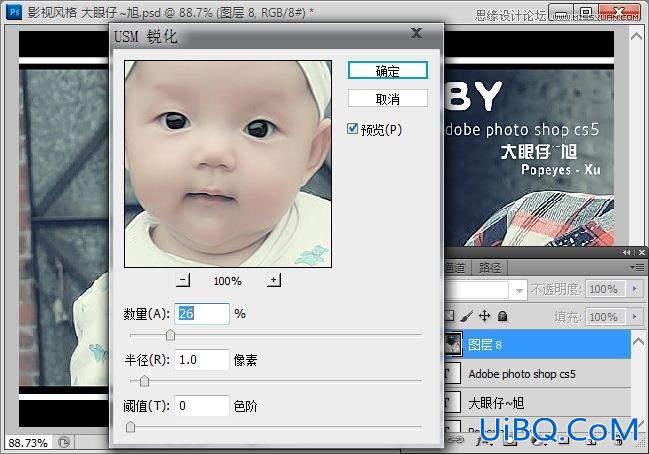Close the layers panel with its X
Screen dimensions: 649x454
(642, 252)
